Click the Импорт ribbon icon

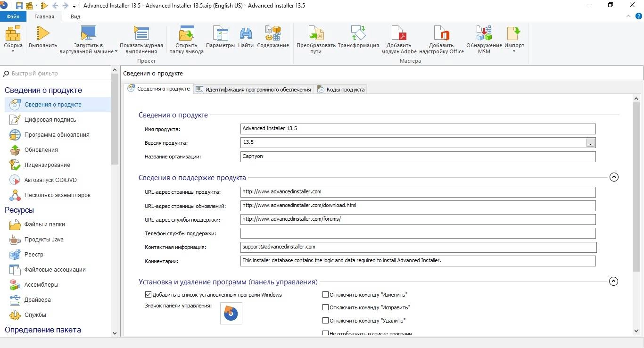tap(514, 33)
